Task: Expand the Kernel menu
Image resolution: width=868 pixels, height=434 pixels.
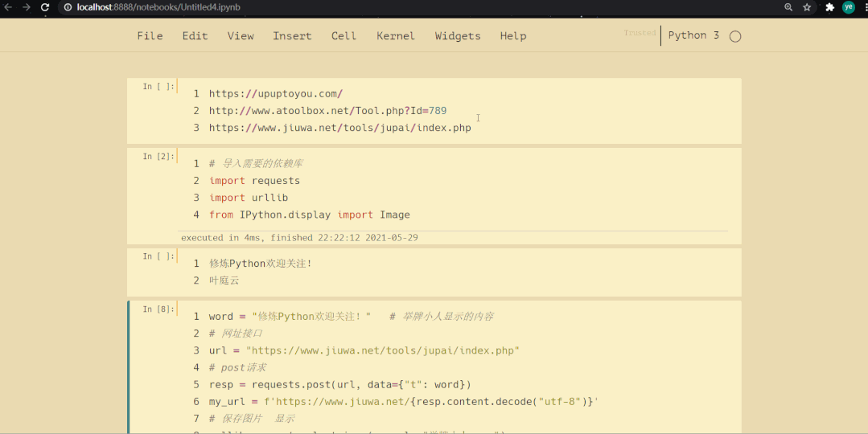Action: [396, 36]
